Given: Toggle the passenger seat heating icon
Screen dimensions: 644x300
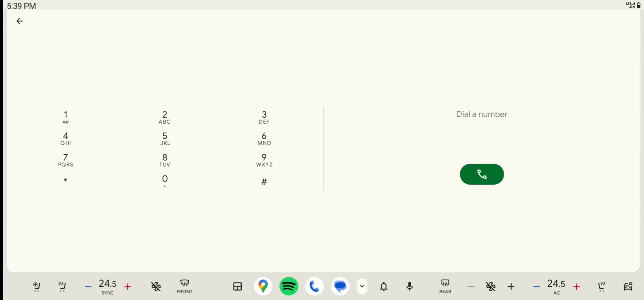Looking at the screenshot, I should tap(602, 287).
